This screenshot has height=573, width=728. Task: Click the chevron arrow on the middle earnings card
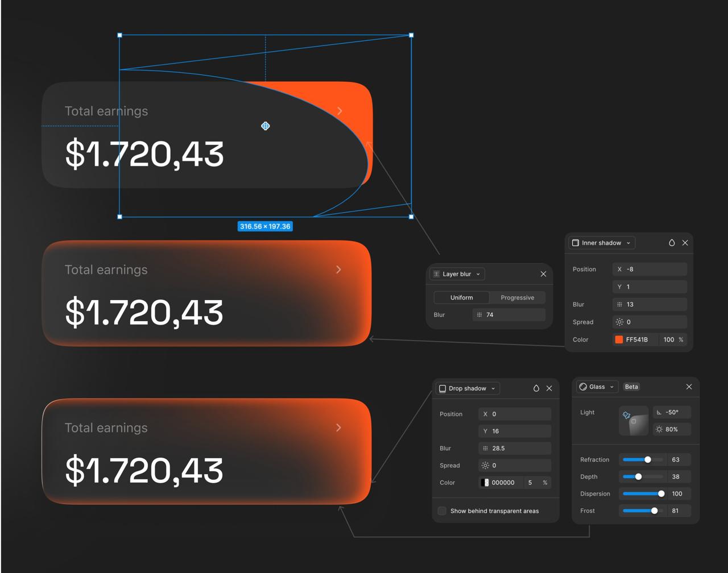pyautogui.click(x=338, y=269)
